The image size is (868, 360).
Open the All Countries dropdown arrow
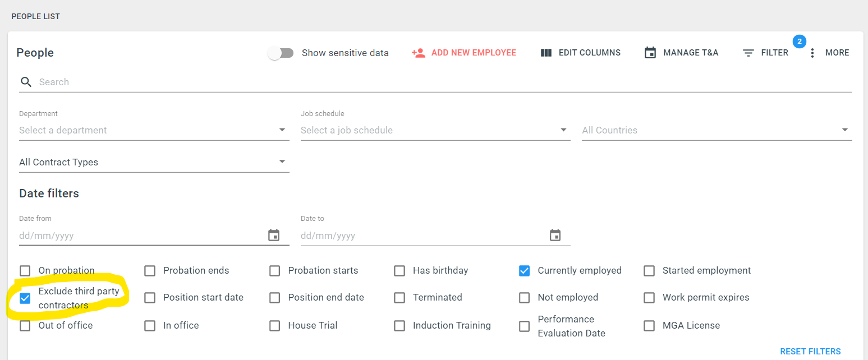845,130
